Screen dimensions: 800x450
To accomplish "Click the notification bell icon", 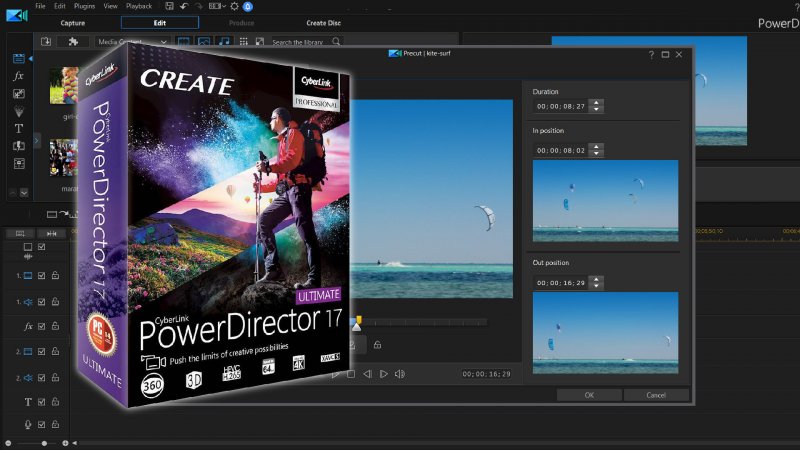I will pyautogui.click(x=247, y=6).
